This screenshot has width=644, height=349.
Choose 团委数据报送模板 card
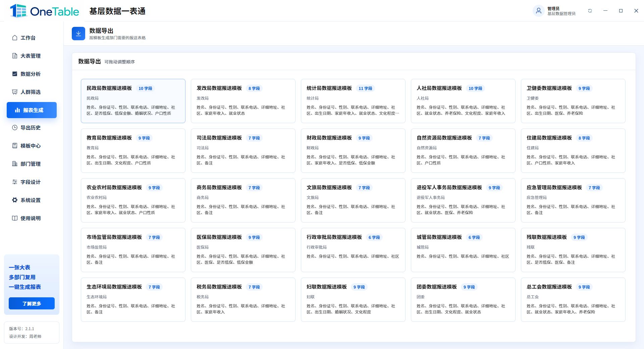pos(463,300)
